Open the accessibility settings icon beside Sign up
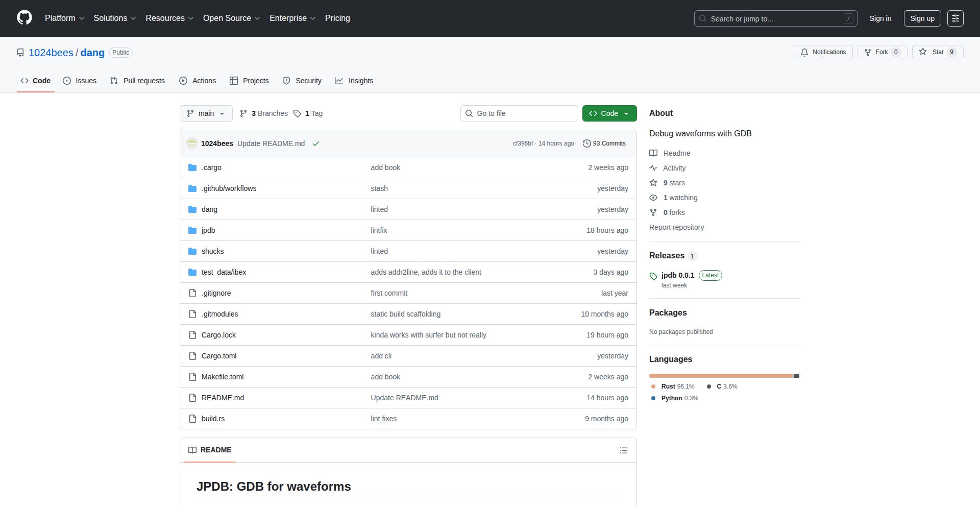980x507 pixels. (955, 18)
